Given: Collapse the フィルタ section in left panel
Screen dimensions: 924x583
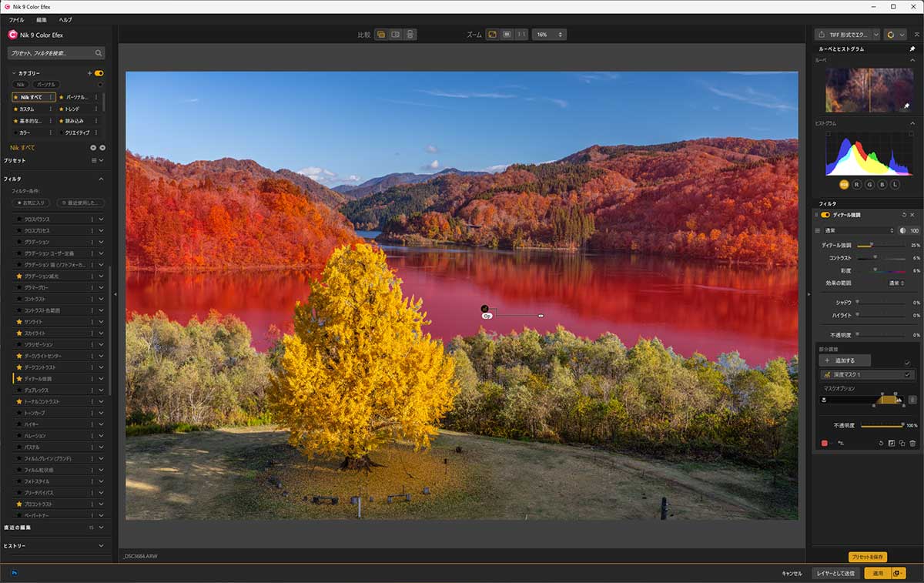Looking at the screenshot, I should tap(101, 179).
